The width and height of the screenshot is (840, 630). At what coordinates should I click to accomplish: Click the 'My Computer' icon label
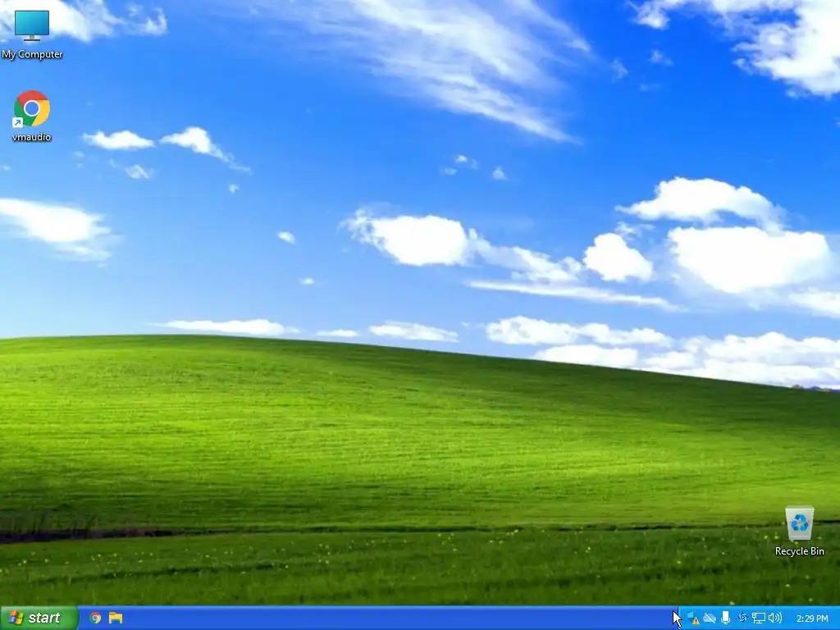coord(32,54)
